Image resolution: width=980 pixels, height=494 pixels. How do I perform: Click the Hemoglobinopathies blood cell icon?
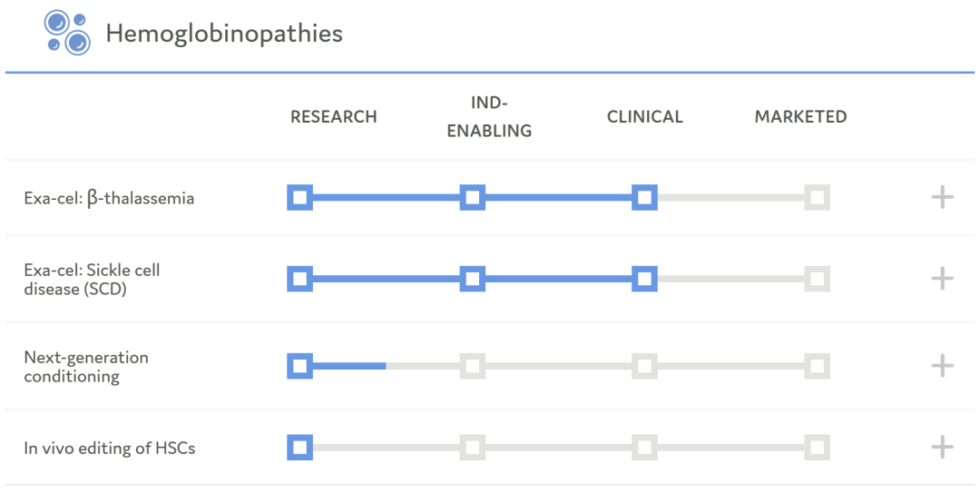click(67, 33)
